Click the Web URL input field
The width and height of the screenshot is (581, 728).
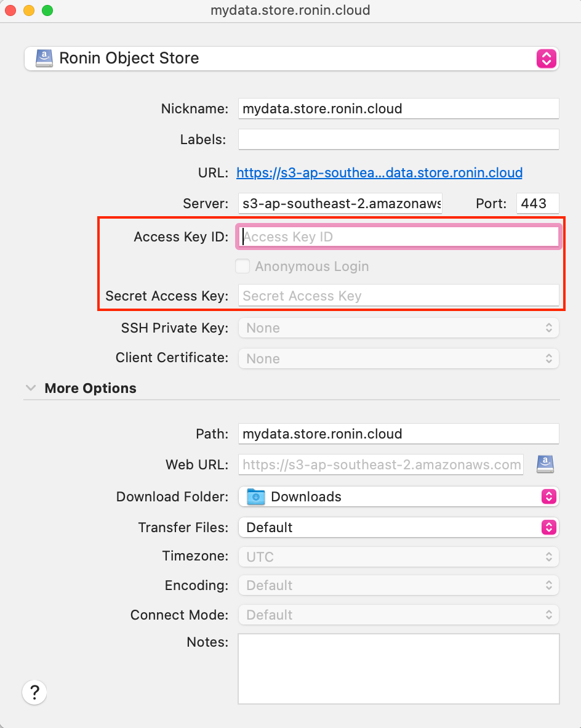click(x=381, y=465)
